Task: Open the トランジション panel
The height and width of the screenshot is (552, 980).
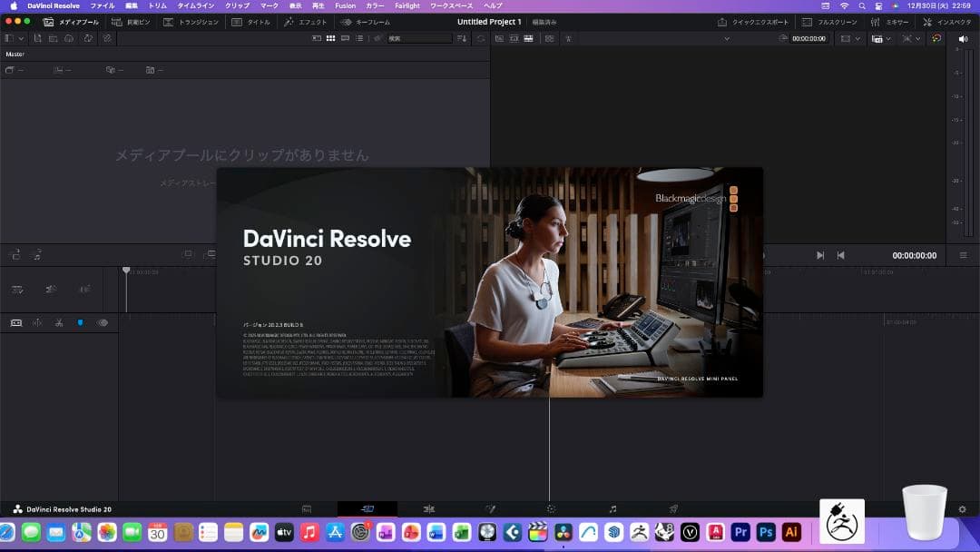Action: tap(191, 22)
